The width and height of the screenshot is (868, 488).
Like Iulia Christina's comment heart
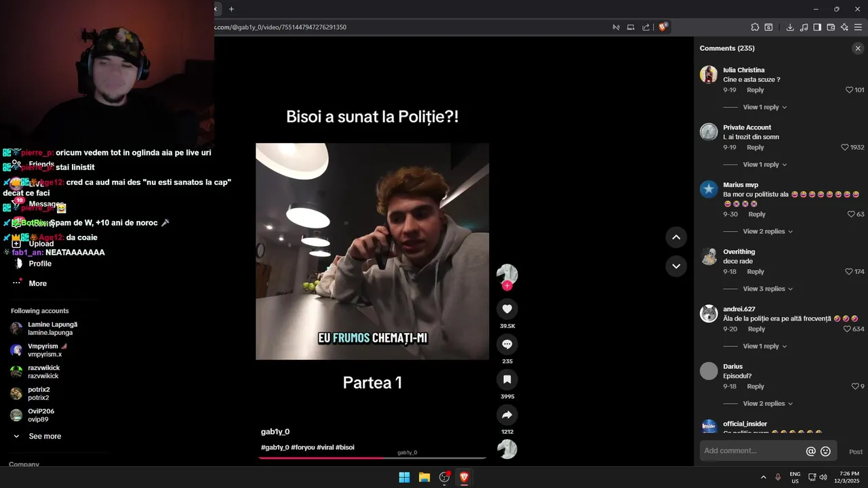(849, 90)
